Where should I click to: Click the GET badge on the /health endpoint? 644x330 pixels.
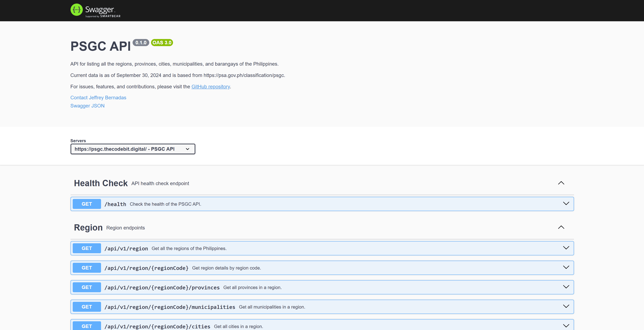coord(87,204)
